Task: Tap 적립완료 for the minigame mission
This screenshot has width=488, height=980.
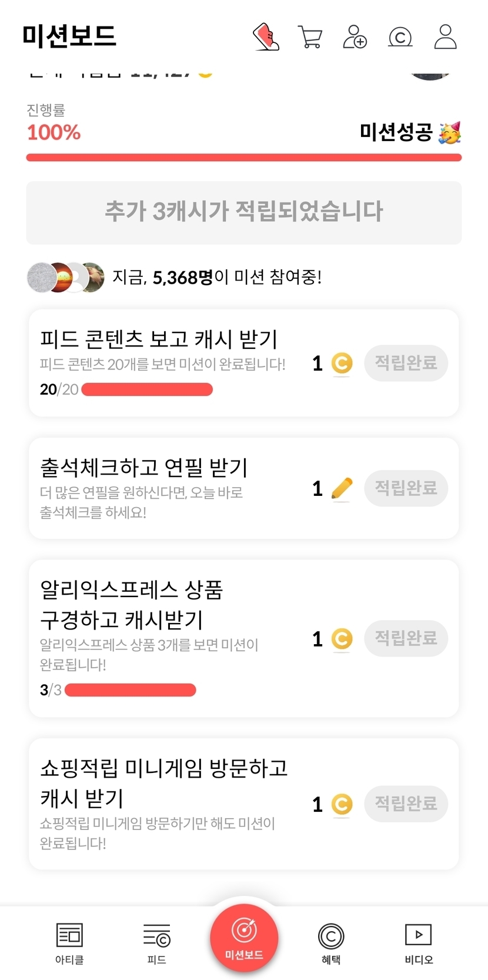Action: pos(406,804)
